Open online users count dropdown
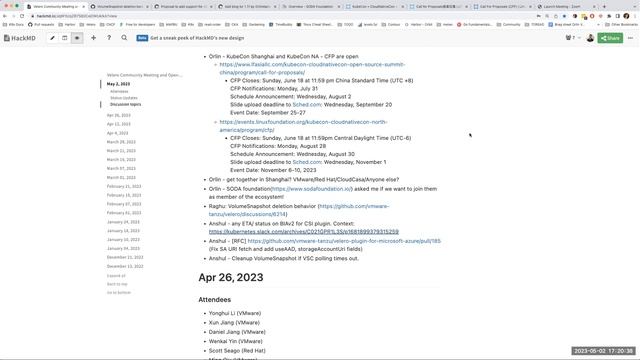Image resolution: width=640 pixels, height=360 pixels. (573, 38)
